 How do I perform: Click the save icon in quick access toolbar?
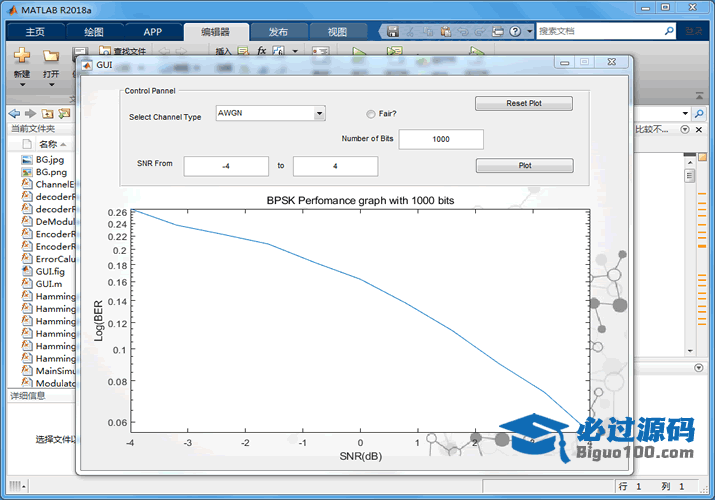tap(393, 31)
